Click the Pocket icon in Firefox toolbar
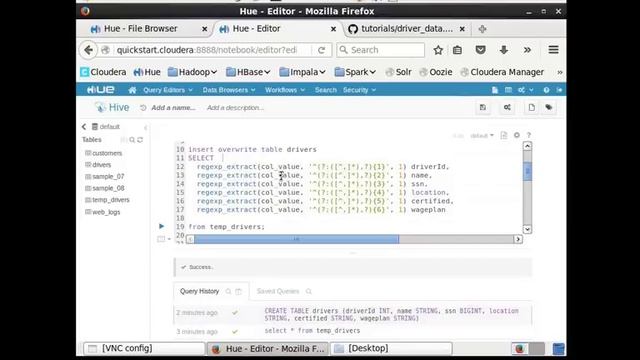This screenshot has height=360, width=640. pos(480,50)
